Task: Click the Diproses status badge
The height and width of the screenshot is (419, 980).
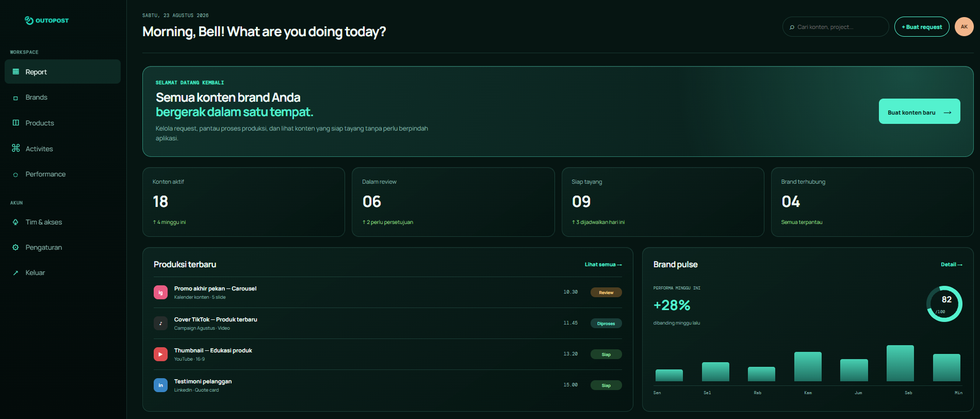Action: [x=606, y=323]
